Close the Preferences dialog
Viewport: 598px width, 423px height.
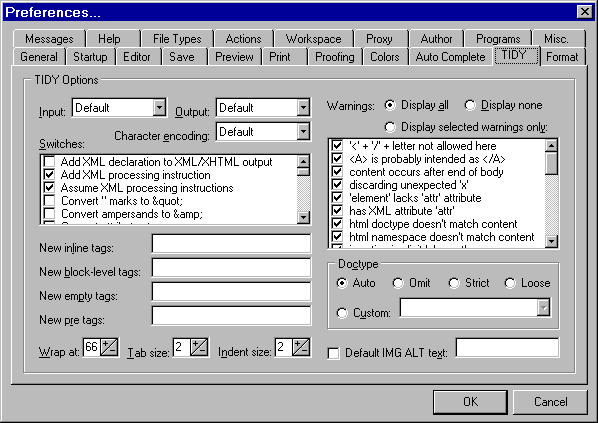pos(585,12)
